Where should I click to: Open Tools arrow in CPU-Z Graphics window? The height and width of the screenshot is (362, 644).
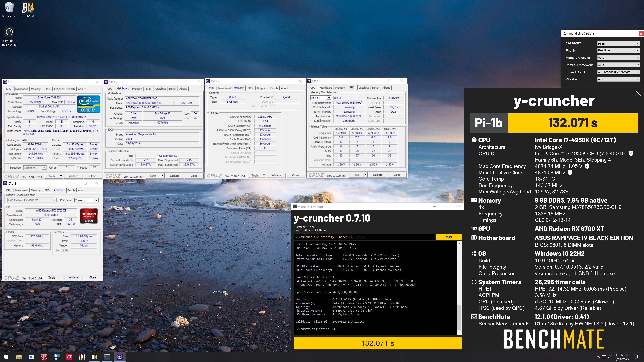tap(61, 277)
